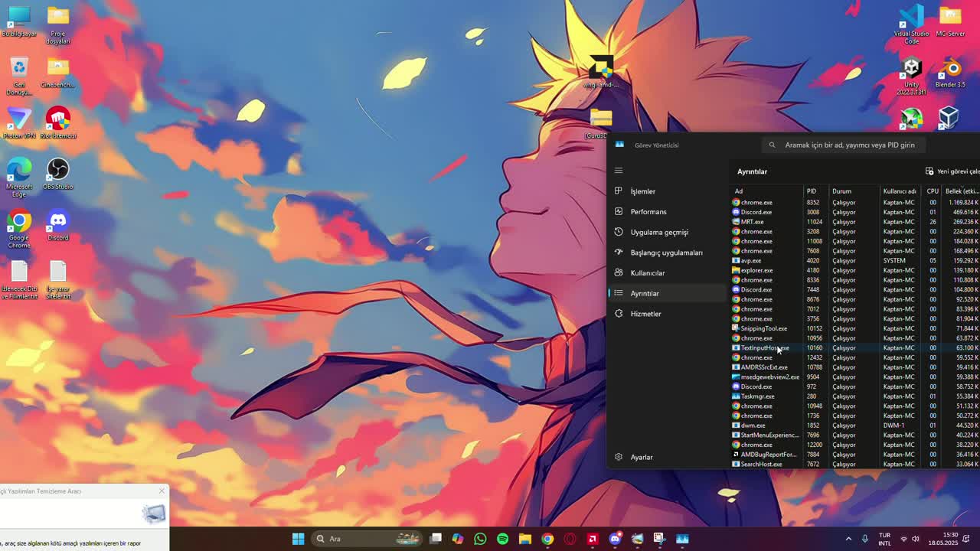Show hidden system tray icons
This screenshot has width=980, height=551.
tap(848, 539)
